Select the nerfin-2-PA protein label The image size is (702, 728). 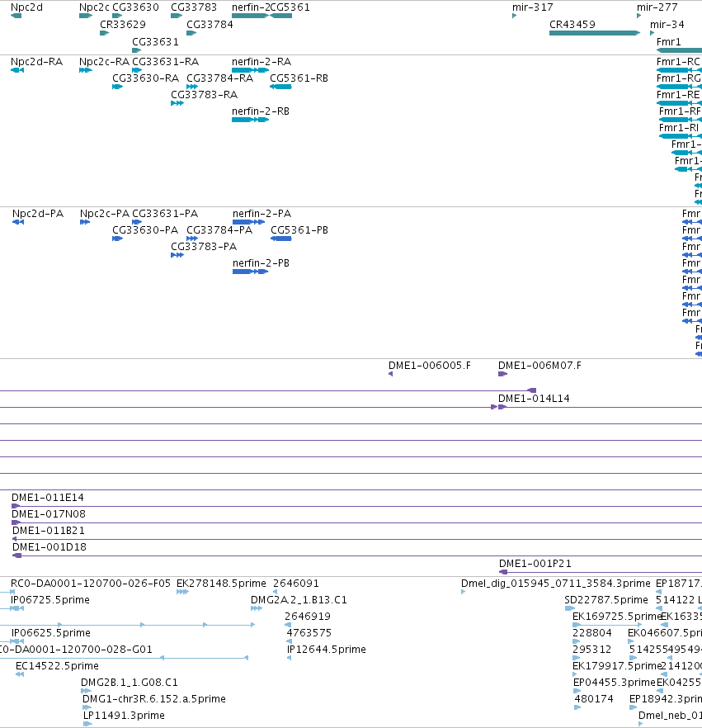[x=262, y=214]
